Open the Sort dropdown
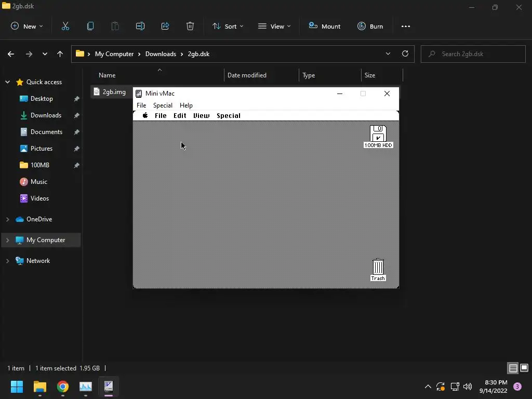The image size is (532, 399). (x=228, y=26)
